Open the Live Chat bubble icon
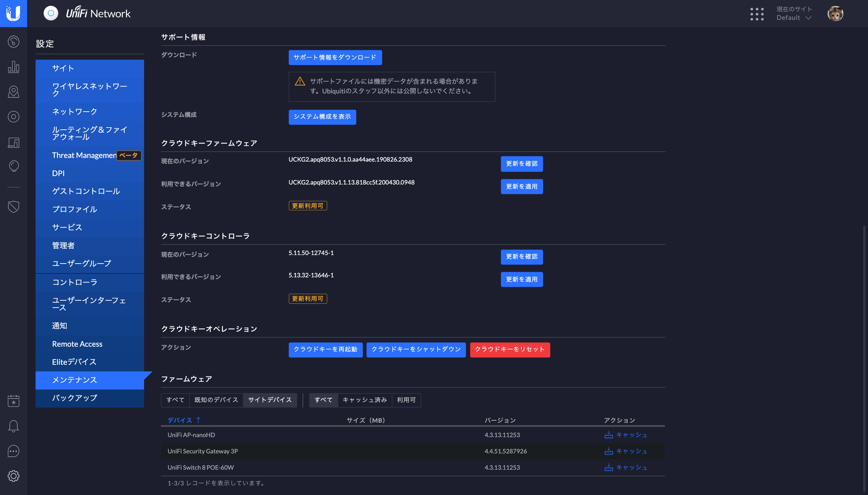 click(x=14, y=451)
